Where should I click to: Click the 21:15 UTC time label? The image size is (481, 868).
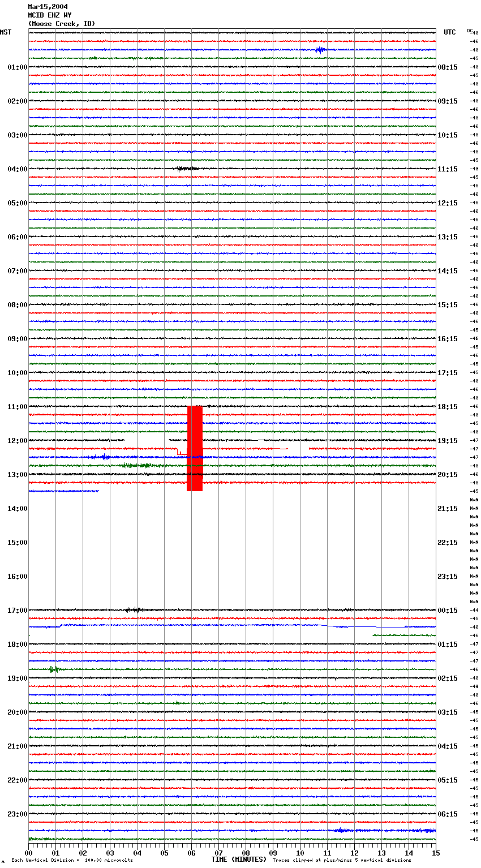point(448,509)
